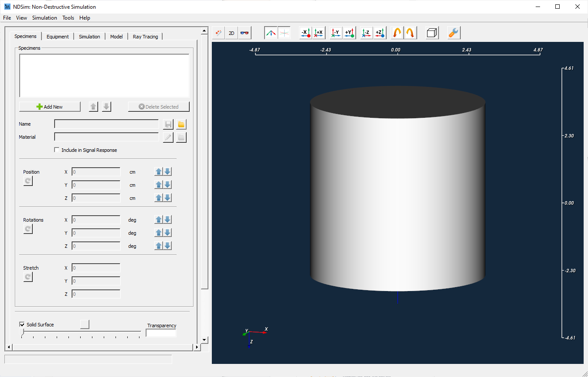Click inside the Name input field
The width and height of the screenshot is (588, 377).
106,124
